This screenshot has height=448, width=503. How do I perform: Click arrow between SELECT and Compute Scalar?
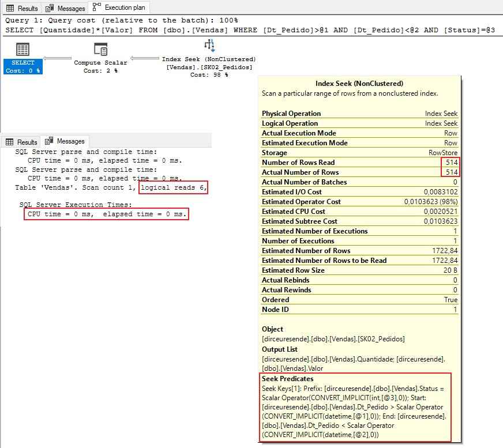coord(58,58)
